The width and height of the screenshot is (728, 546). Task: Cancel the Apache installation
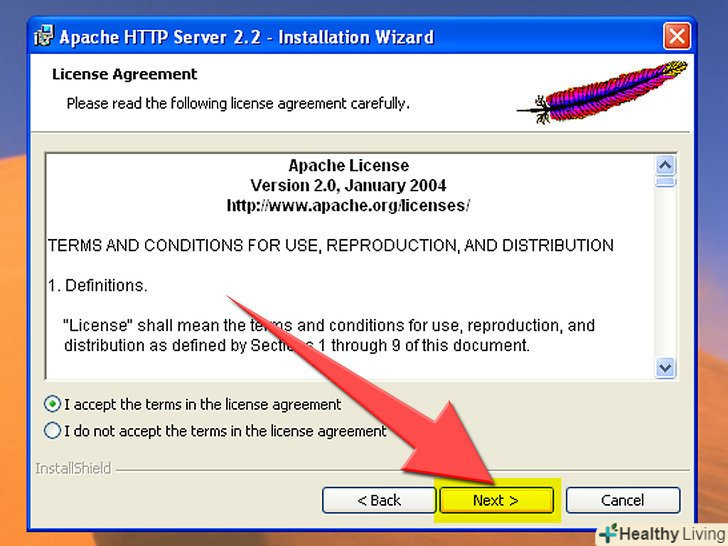(x=623, y=500)
